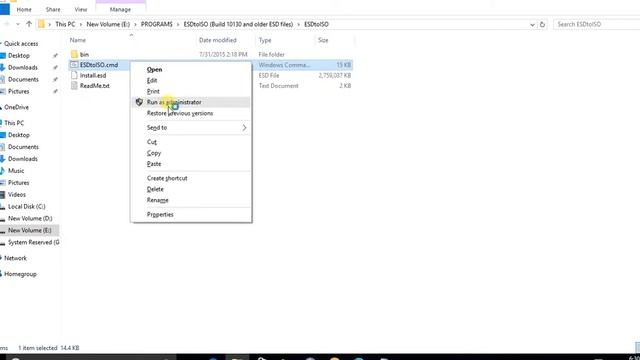Open pinned Pictures under Quick access
Image resolution: width=640 pixels, height=360 pixels.
tap(19, 91)
